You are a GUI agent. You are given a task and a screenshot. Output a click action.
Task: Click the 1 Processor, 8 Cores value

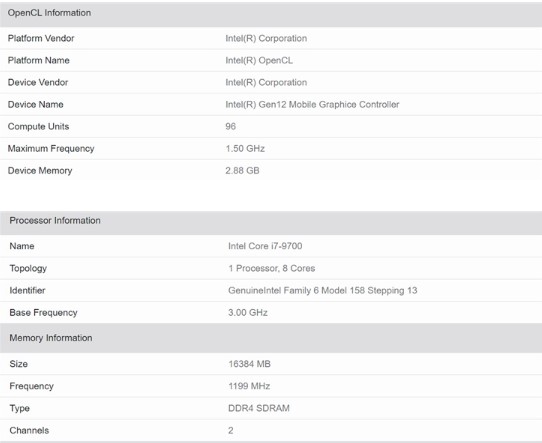(272, 268)
